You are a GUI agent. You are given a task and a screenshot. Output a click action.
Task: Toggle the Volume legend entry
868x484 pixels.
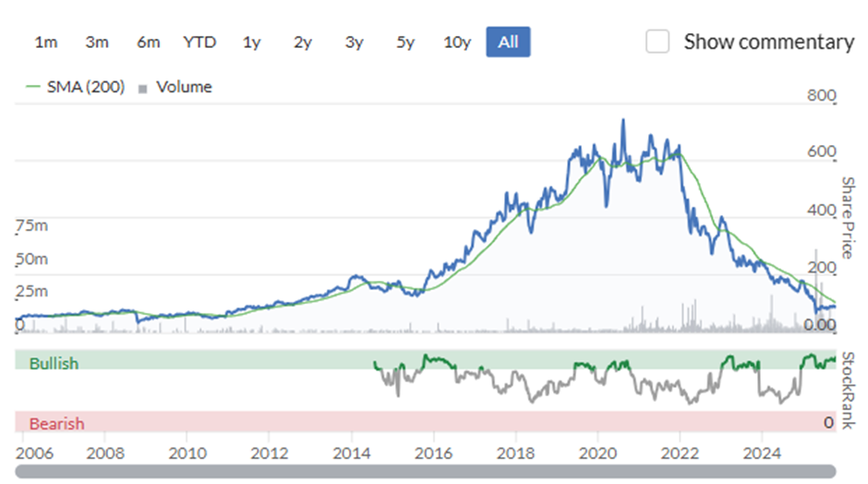pyautogui.click(x=175, y=87)
